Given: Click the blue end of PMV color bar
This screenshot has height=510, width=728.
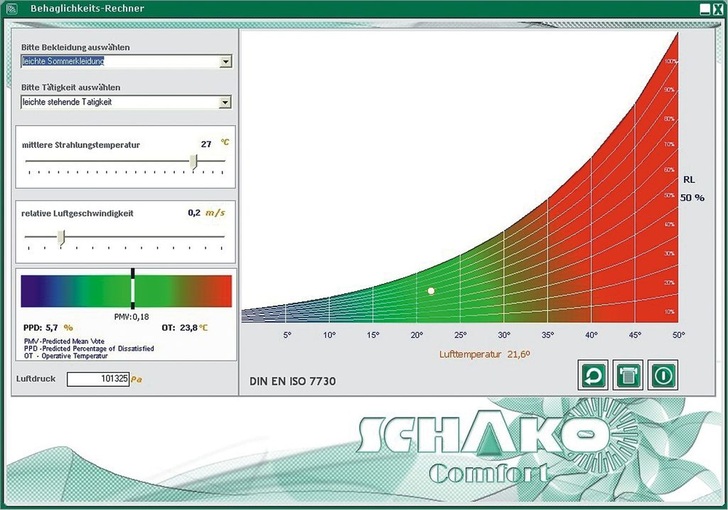Looking at the screenshot, I should pyautogui.click(x=29, y=291).
